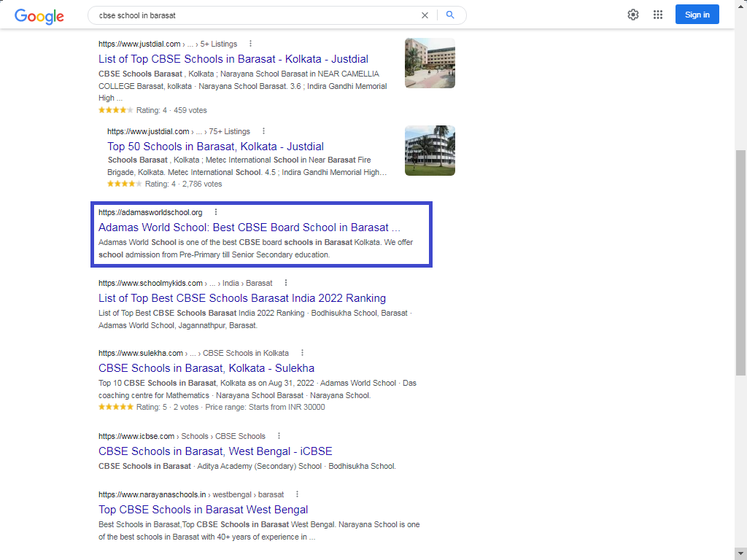
Task: Click the 'Rating: 5 · 2 votes' price range text
Action: pos(231,407)
